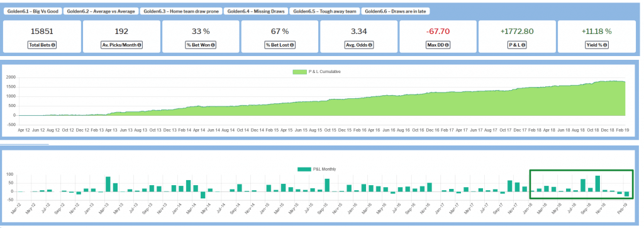Click the Yield % info icon
644x228 pixels.
(606, 45)
